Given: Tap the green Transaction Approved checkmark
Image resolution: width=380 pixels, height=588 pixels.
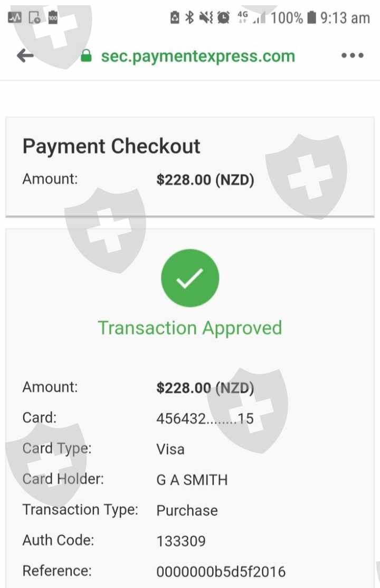Looking at the screenshot, I should pos(190,278).
